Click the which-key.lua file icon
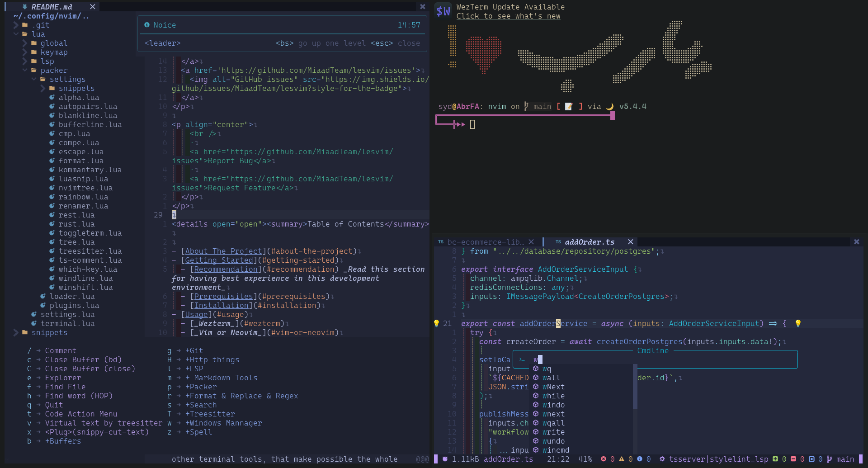Image resolution: width=868 pixels, height=468 pixels. pos(52,269)
